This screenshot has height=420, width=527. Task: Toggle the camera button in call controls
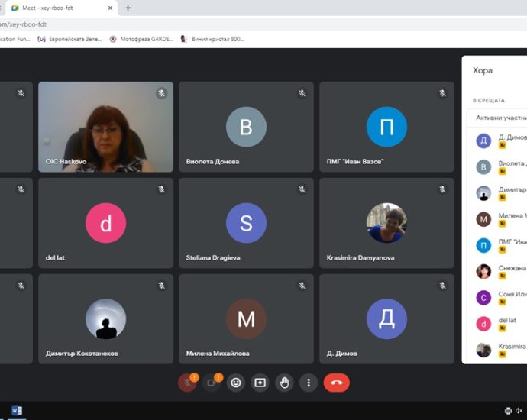click(212, 383)
